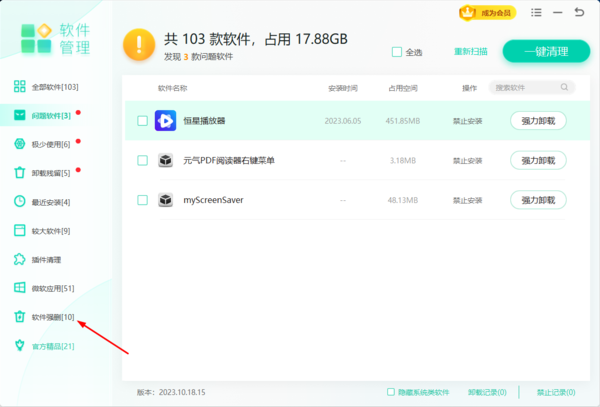
Task: Click 强力卸载 for 恒星播放器
Action: point(538,121)
